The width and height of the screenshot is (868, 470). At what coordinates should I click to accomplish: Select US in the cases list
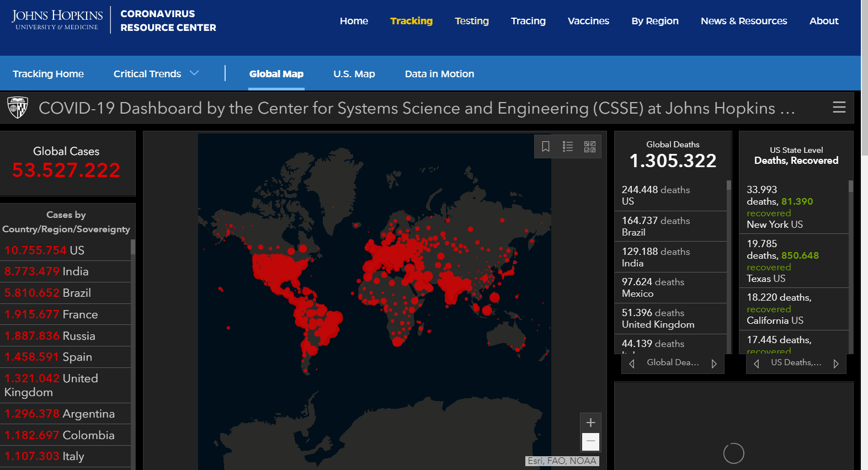tap(65, 250)
